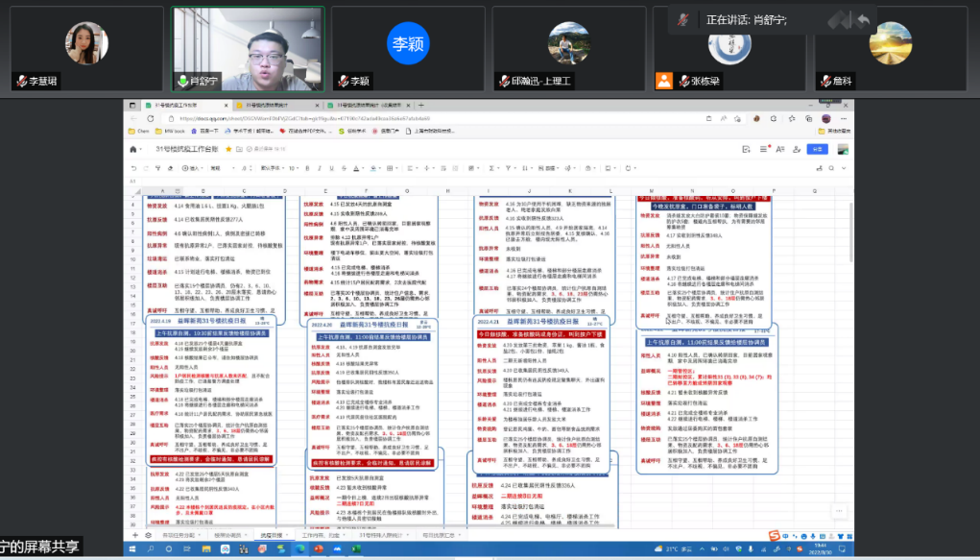Open a new browser tab
Screen dimensions: 980x560
pos(421,105)
